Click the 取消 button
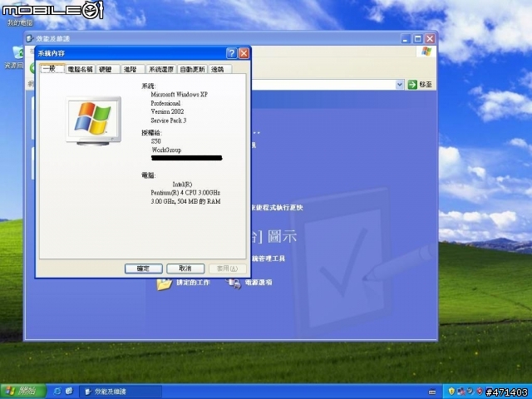This screenshot has height=399, width=532. 185,268
